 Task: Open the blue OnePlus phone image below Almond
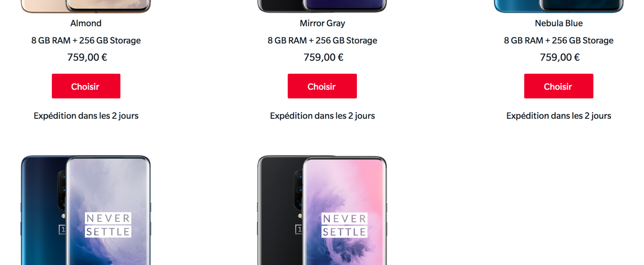[86, 210]
